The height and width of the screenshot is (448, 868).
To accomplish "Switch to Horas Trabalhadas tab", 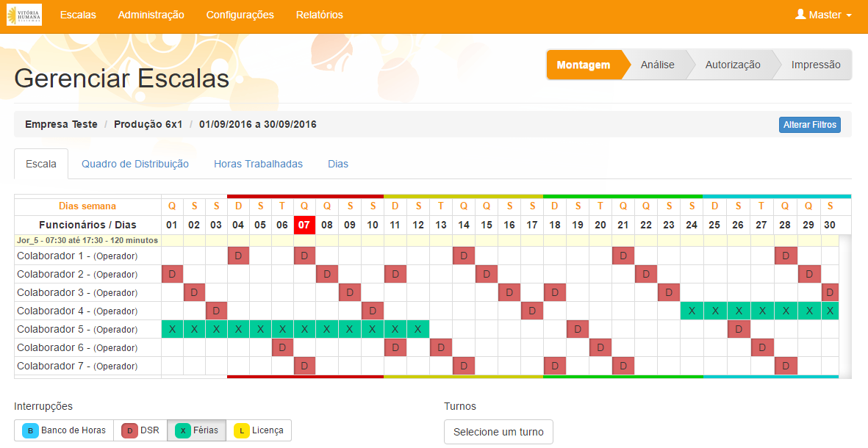I will (x=258, y=164).
